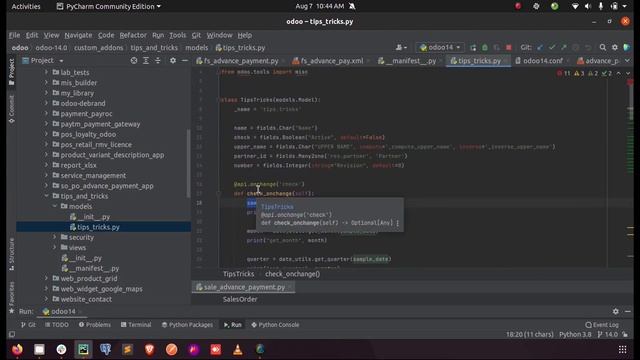Click Git push arrow icon
Viewport: 640px width, 360px height.
(564, 48)
